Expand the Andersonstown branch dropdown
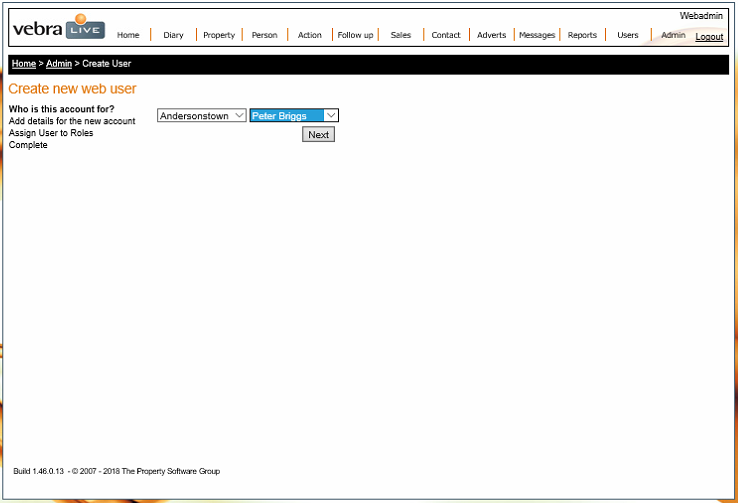The image size is (738, 503). [x=201, y=115]
